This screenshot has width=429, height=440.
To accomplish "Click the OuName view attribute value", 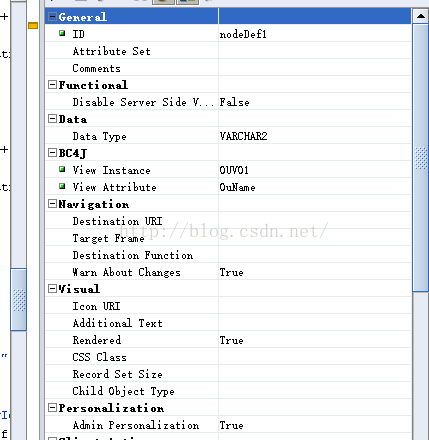I will (237, 187).
